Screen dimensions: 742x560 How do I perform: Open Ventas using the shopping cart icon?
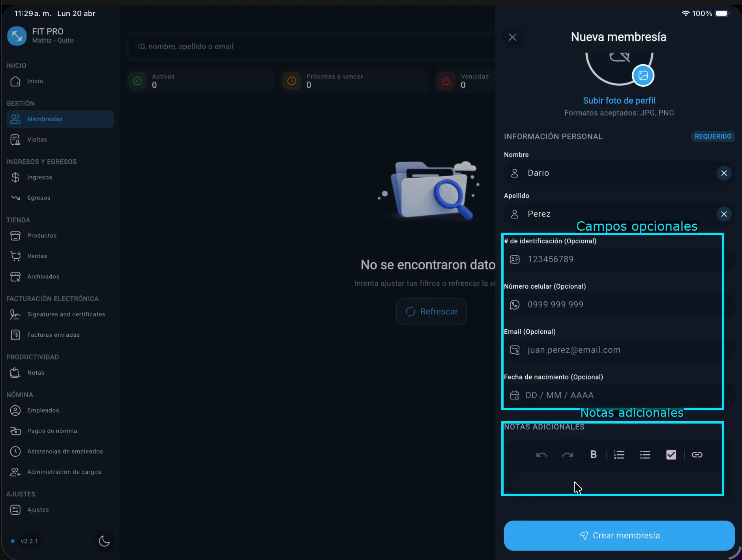coord(15,256)
